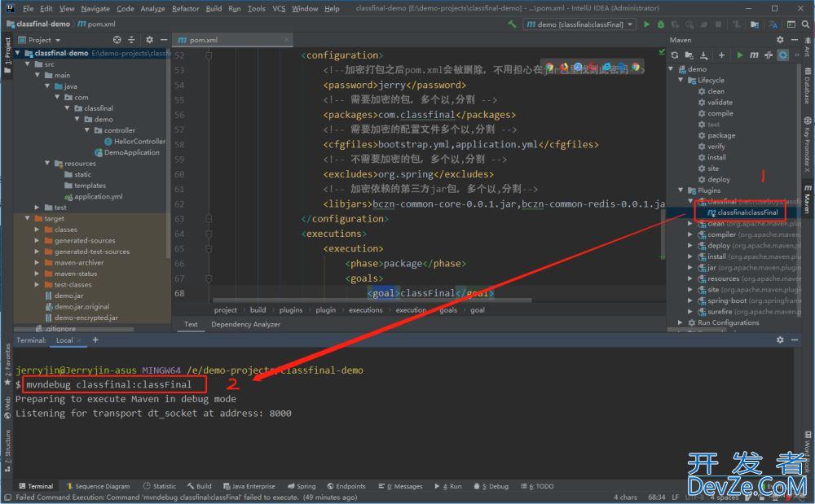The height and width of the screenshot is (504, 815).
Task: Click the 'goals' breadcrumb segment
Action: [448, 310]
